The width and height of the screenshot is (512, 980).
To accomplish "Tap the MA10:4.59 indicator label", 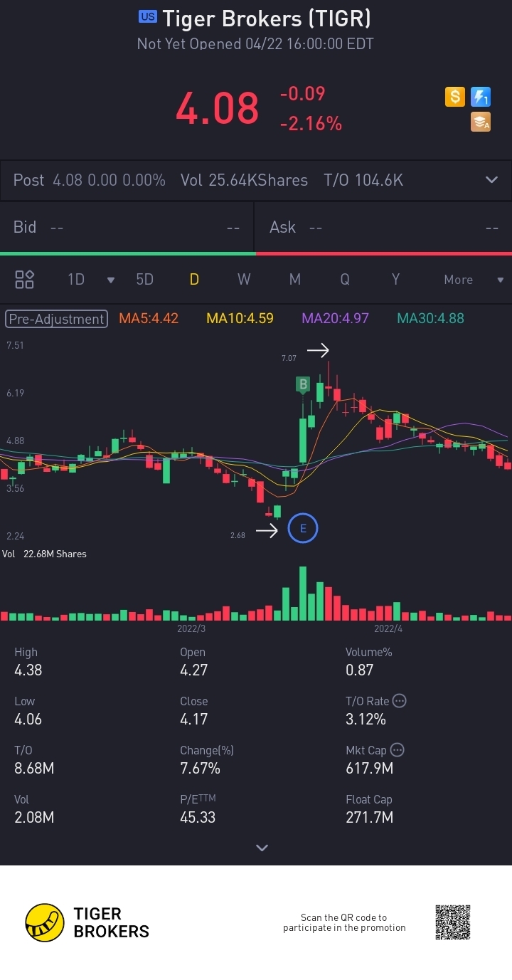I will click(240, 319).
